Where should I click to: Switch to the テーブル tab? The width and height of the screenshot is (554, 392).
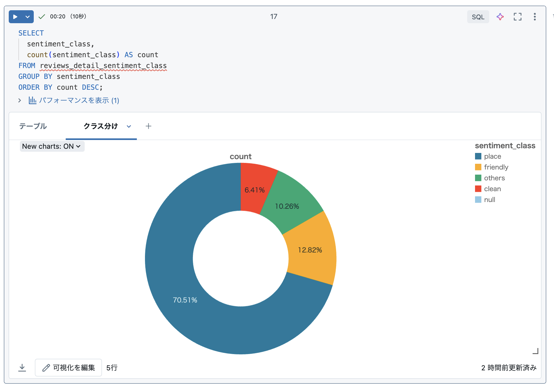33,126
